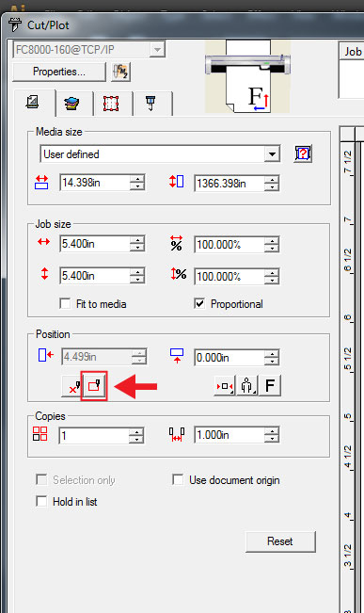Click the Reset button
The height and width of the screenshot is (613, 364).
(x=280, y=541)
